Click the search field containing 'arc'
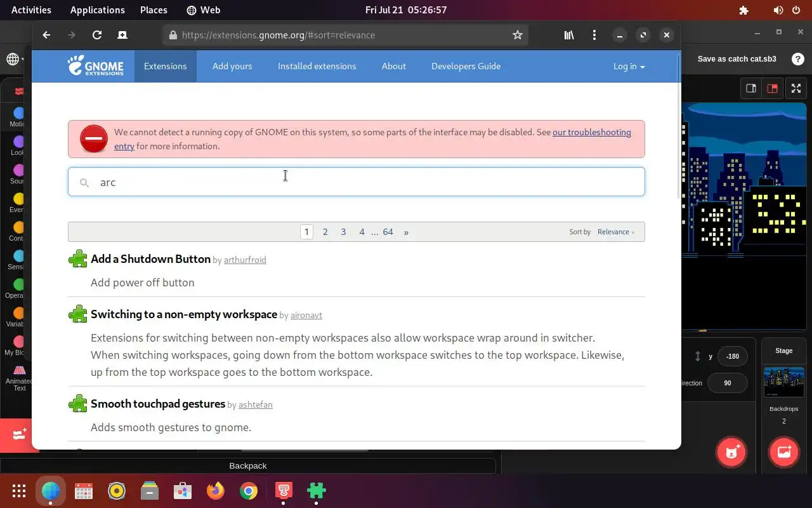The width and height of the screenshot is (812, 508). 357,182
